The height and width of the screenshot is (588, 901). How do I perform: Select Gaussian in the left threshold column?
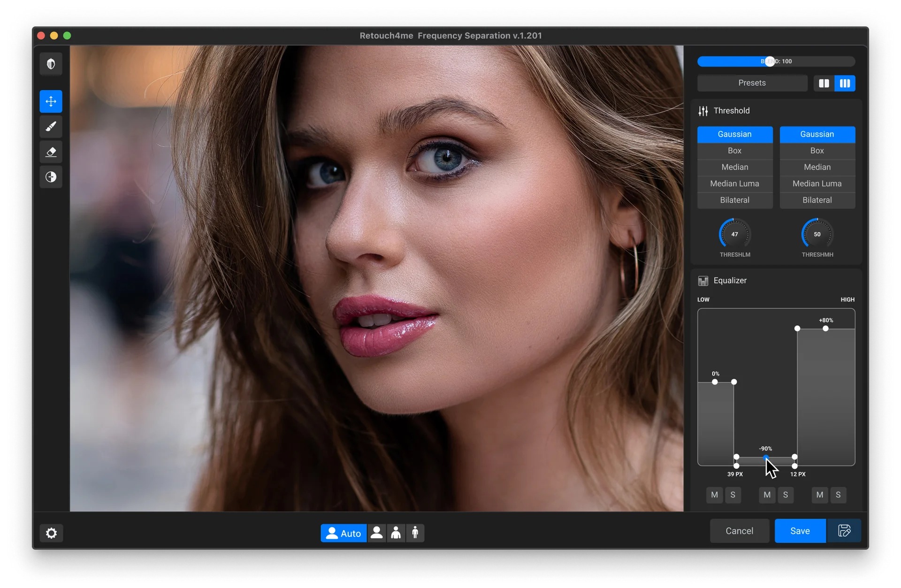tap(734, 134)
